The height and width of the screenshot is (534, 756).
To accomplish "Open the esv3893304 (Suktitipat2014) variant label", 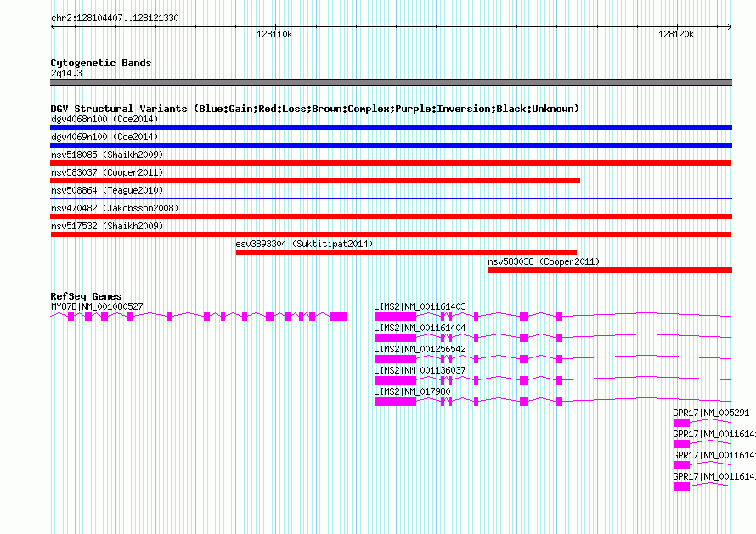I will click(304, 244).
